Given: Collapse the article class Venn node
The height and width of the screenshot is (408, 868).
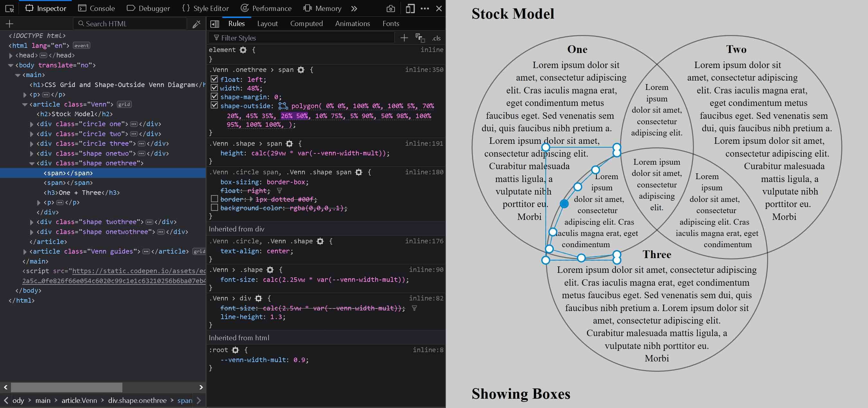Looking at the screenshot, I should [x=25, y=105].
